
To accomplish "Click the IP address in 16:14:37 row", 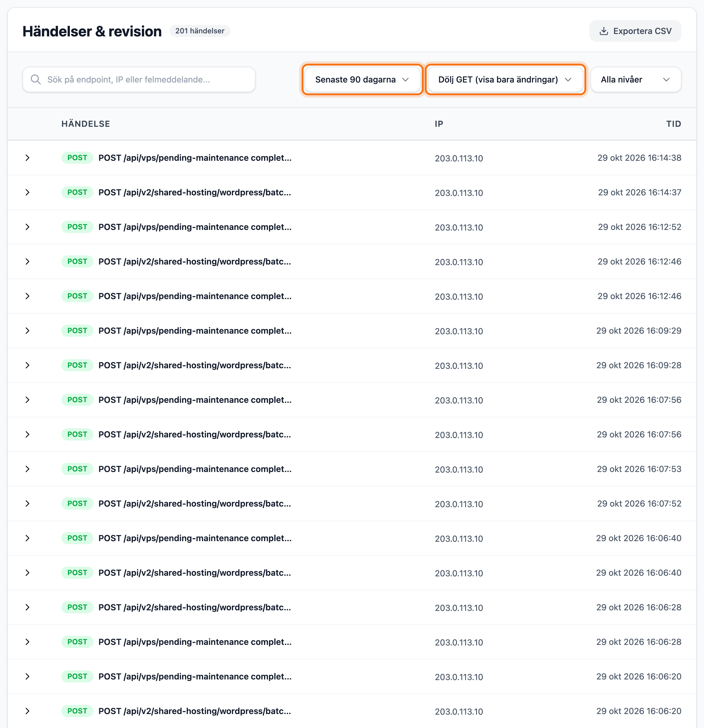I will (459, 193).
